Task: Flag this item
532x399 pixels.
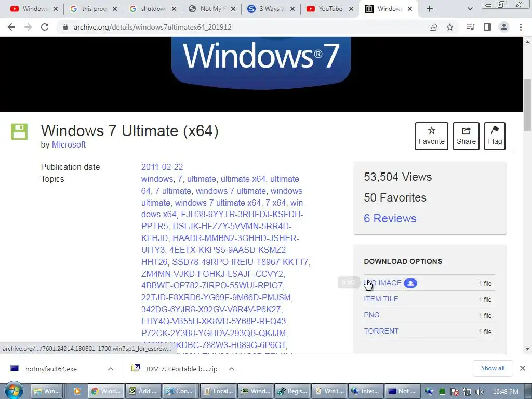Action: tap(495, 136)
